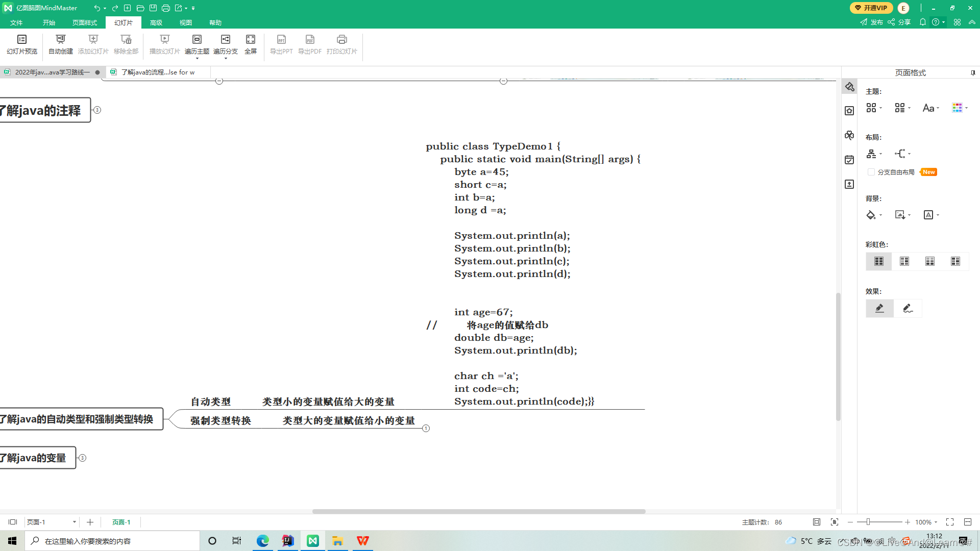Select the second rainbow color scheme option
Image resolution: width=980 pixels, height=551 pixels.
(904, 261)
